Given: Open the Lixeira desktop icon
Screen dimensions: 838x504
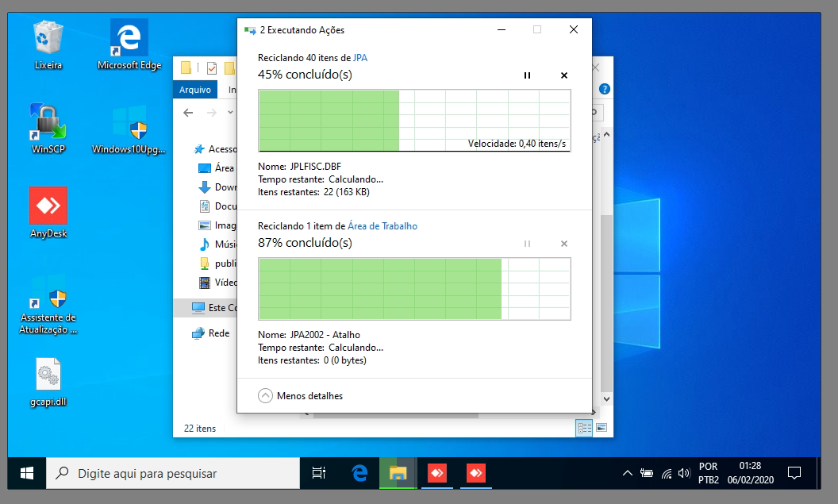Looking at the screenshot, I should [48, 38].
